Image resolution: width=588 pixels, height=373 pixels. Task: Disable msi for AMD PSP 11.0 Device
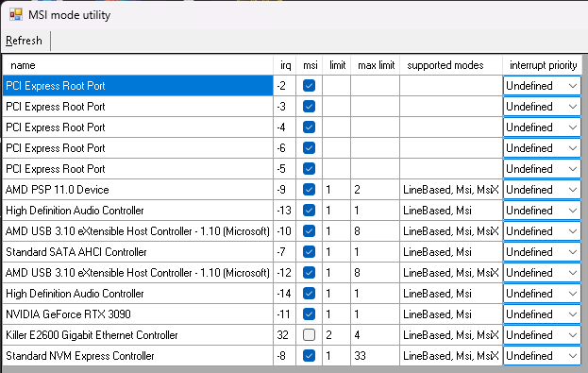(x=309, y=190)
